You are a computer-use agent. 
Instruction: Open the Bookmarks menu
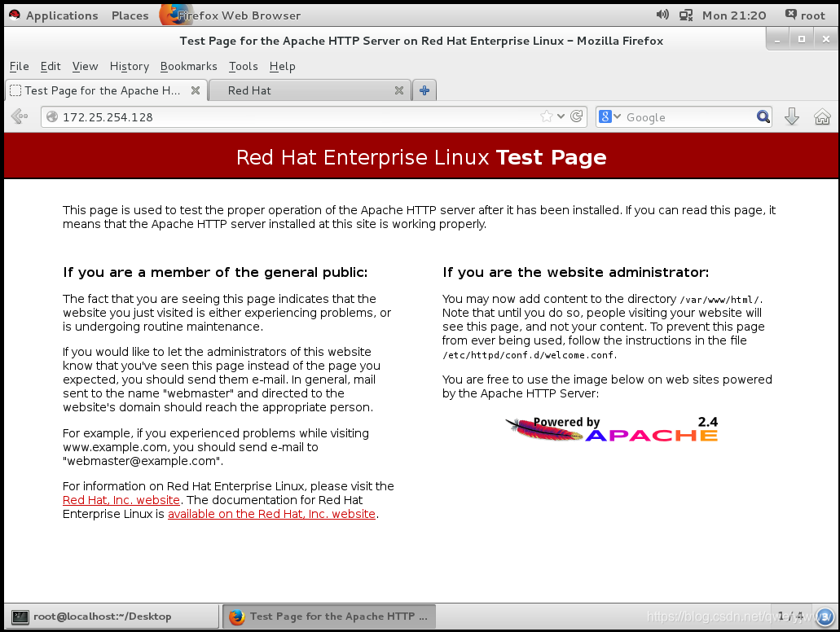point(188,67)
